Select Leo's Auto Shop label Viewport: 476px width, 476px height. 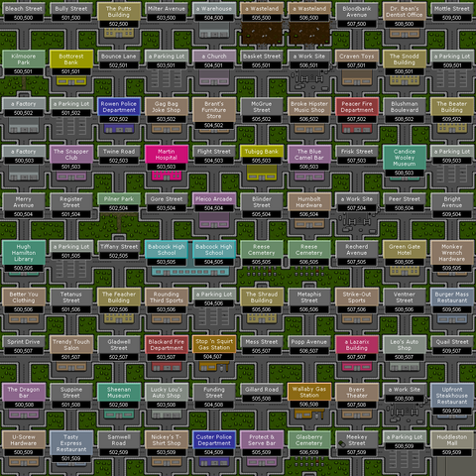(x=405, y=345)
